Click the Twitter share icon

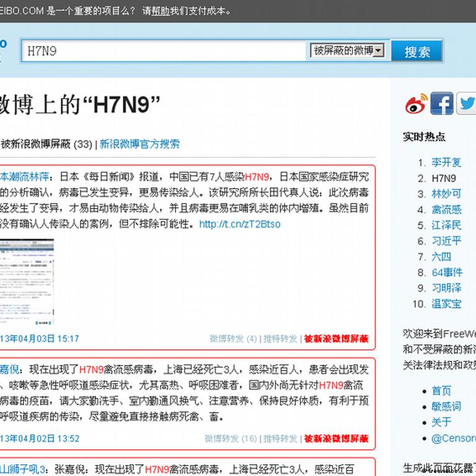[x=467, y=104]
